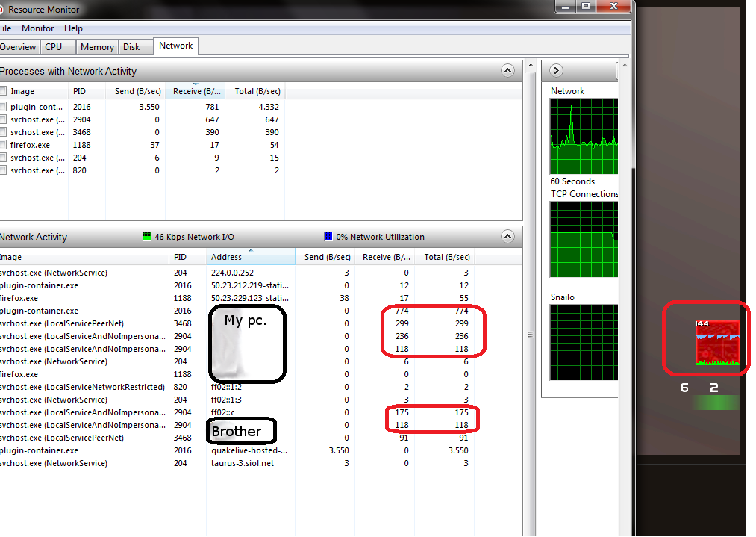Collapse the Network Activity section
Viewport: 756px width, 537px height.
coord(507,237)
